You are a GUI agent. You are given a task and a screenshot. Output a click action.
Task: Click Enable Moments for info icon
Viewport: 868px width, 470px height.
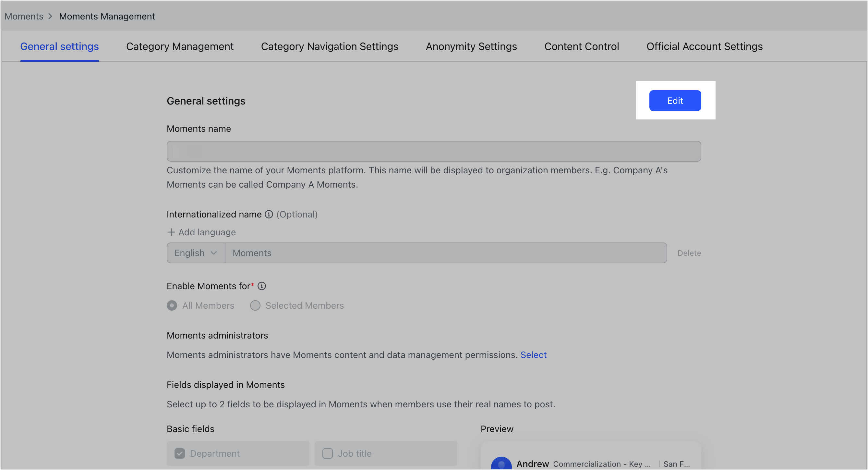(x=261, y=286)
